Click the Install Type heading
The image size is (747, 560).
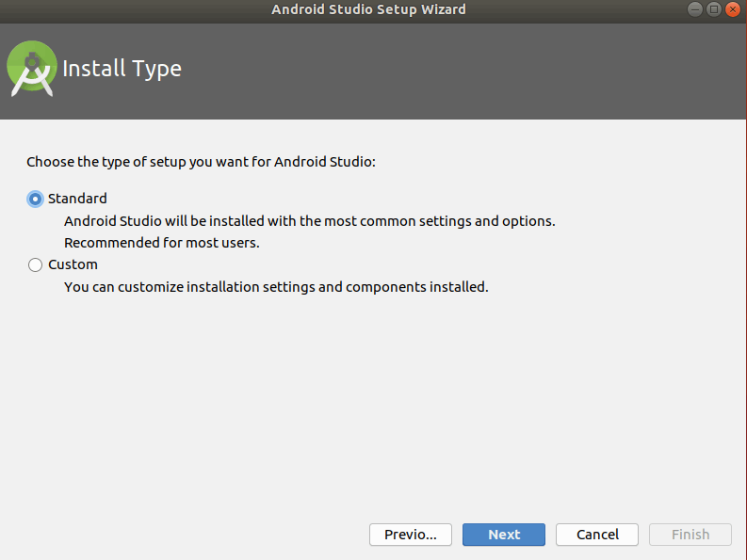point(122,69)
